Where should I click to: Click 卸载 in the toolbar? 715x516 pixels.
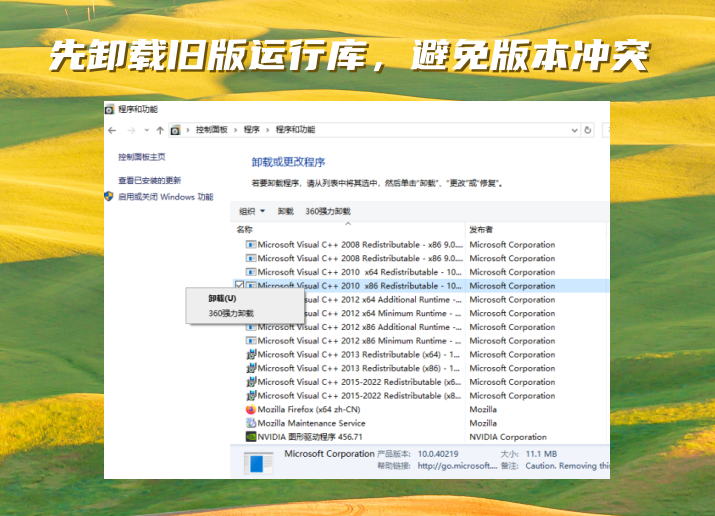pyautogui.click(x=285, y=212)
